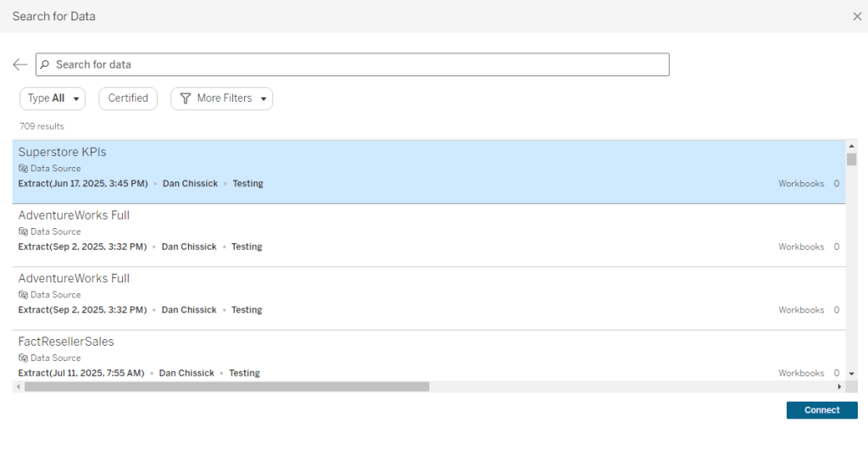Image resolution: width=868 pixels, height=456 pixels.
Task: Select the FactResellerSales data source title
Action: coord(66,342)
